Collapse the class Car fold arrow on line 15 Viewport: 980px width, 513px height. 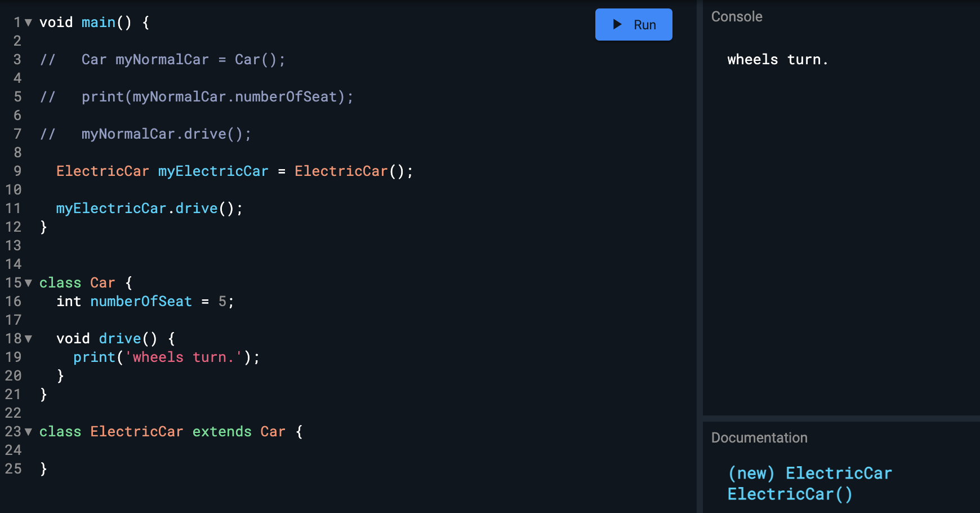(x=28, y=283)
